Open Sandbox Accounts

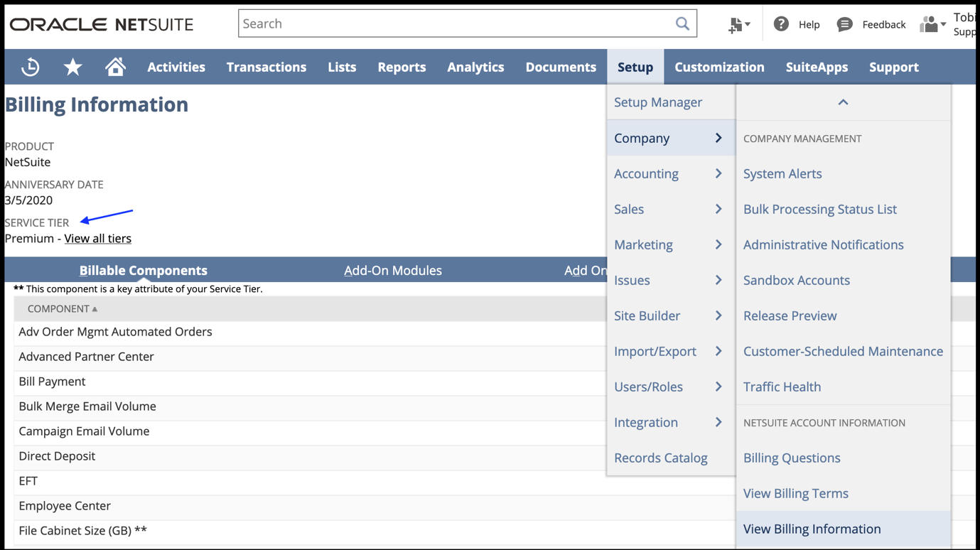797,280
